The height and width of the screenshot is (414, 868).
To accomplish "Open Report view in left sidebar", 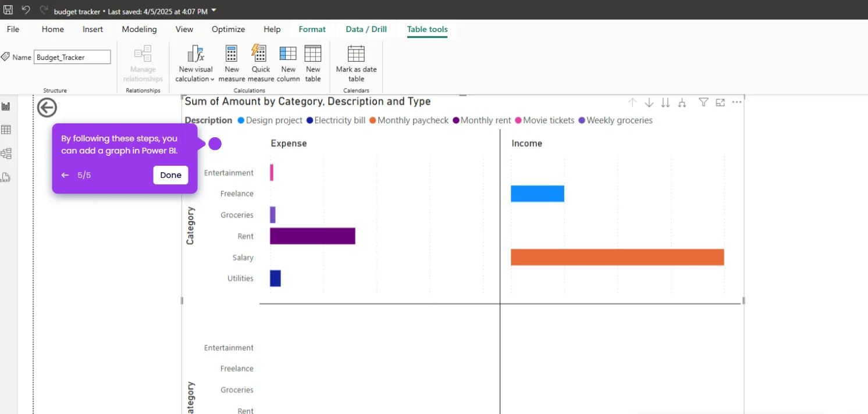I will click(x=6, y=106).
